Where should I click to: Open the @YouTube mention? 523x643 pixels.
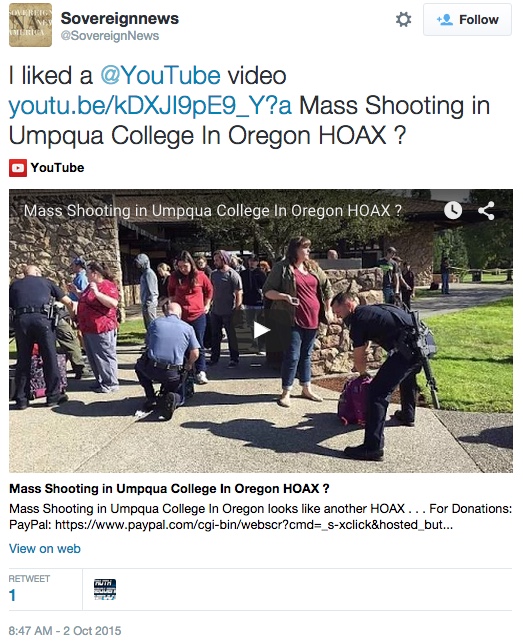point(160,75)
